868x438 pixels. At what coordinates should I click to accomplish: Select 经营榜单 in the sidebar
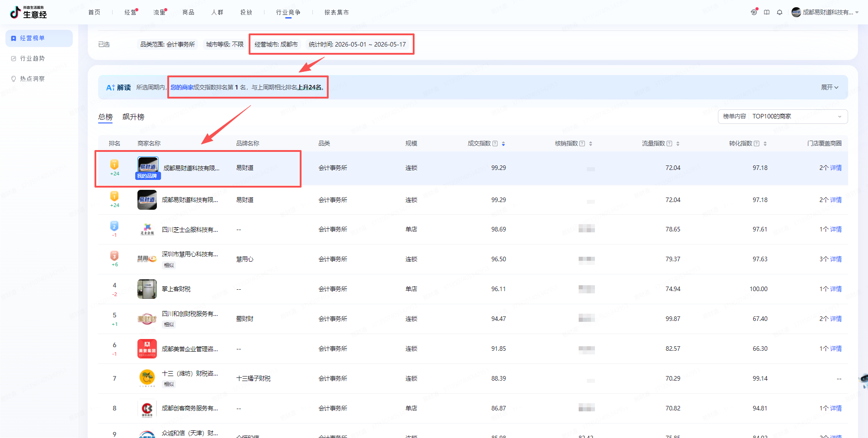coord(39,38)
